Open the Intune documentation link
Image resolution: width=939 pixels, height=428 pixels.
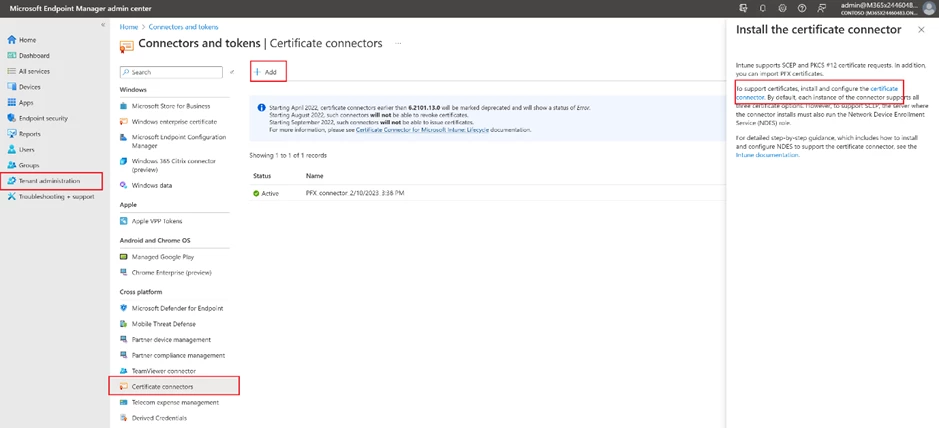tap(767, 155)
